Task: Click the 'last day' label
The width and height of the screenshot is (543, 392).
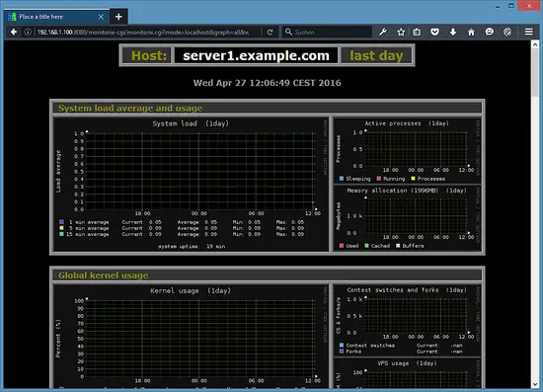Action: coord(376,55)
